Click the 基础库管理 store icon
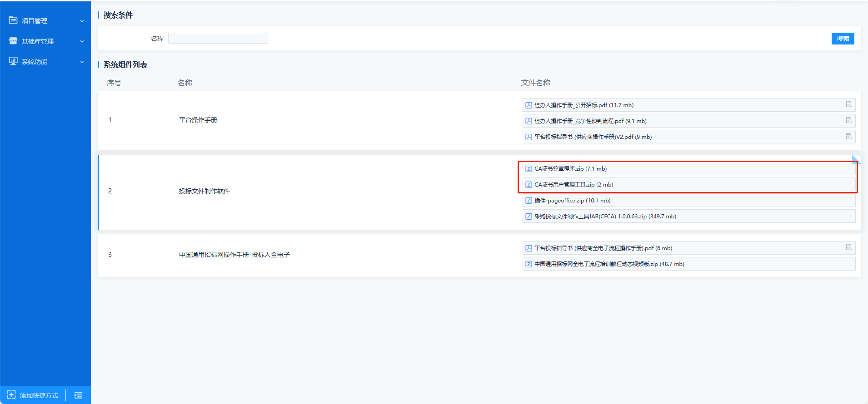 click(x=13, y=41)
